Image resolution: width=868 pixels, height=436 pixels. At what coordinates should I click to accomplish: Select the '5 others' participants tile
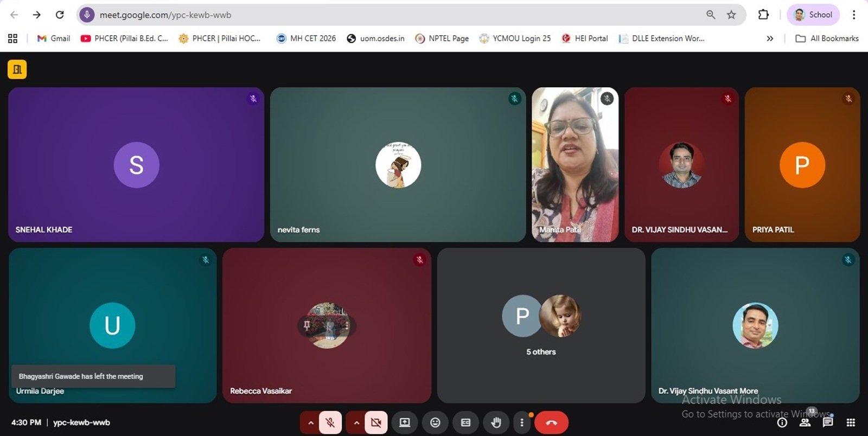pyautogui.click(x=541, y=325)
